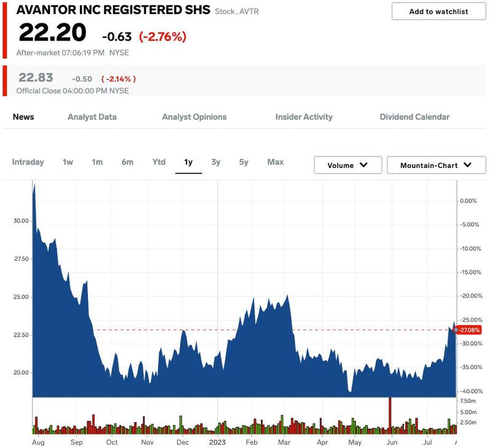This screenshot has height=448, width=492.
Task: Click the After-market 07:06:19 PM timestamp
Action: 60,53
